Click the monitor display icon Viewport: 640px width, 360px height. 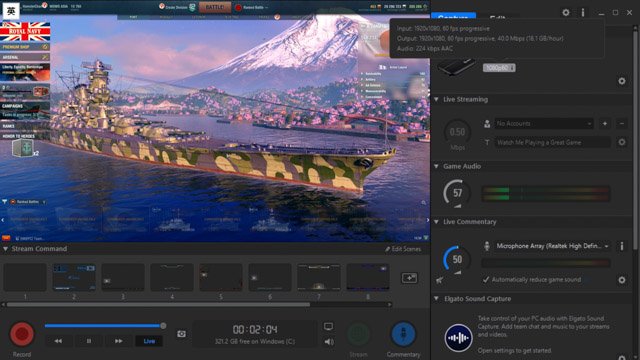point(329,327)
